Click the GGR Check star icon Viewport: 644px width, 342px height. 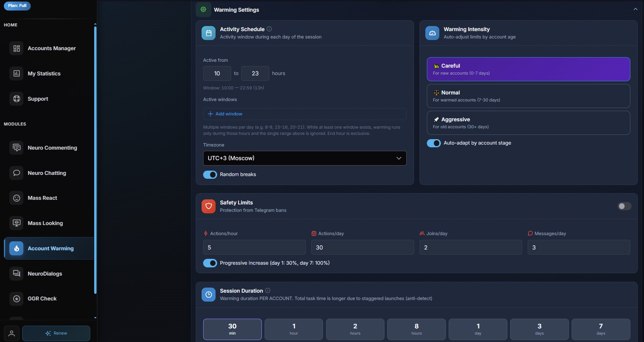pyautogui.click(x=16, y=298)
